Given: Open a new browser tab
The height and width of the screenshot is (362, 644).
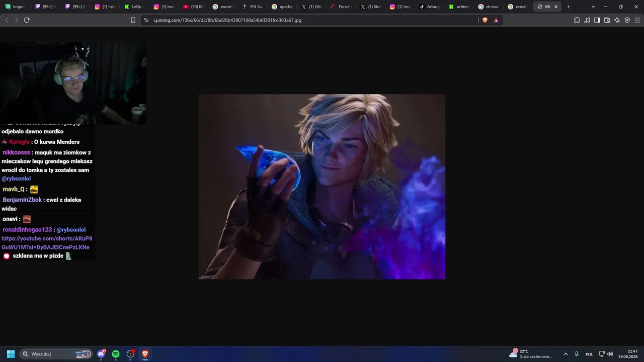Looking at the screenshot, I should point(569,7).
